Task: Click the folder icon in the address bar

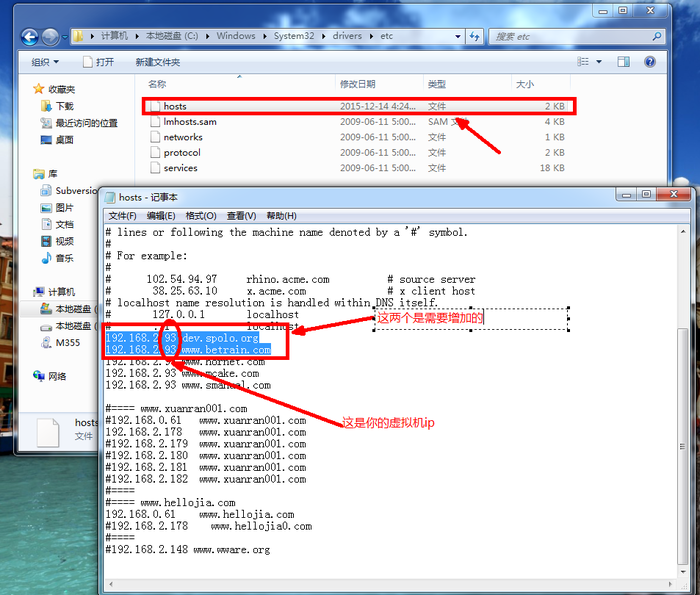Action: tap(78, 36)
